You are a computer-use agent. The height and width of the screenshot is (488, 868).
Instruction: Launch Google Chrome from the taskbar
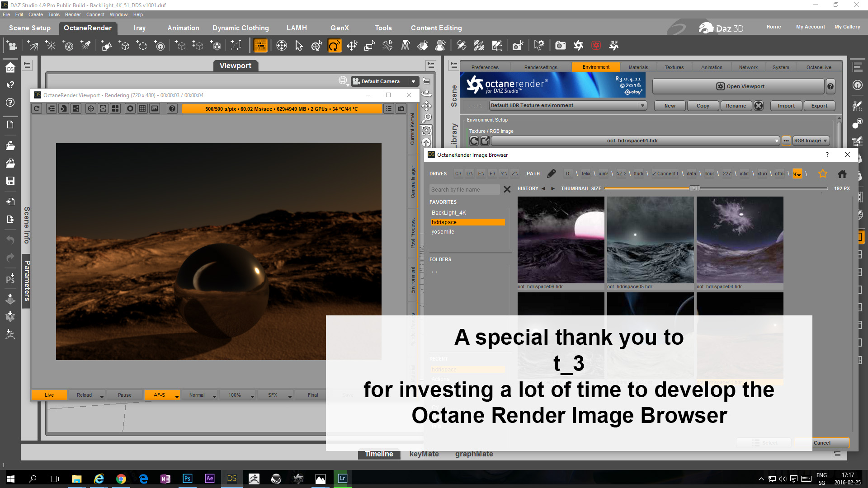[x=121, y=479]
